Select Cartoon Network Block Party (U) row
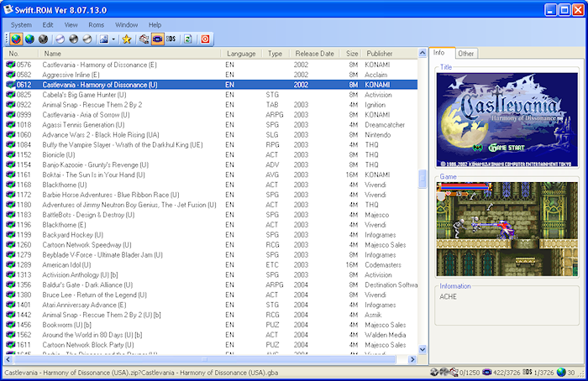The width and height of the screenshot is (588, 381). 211,345
